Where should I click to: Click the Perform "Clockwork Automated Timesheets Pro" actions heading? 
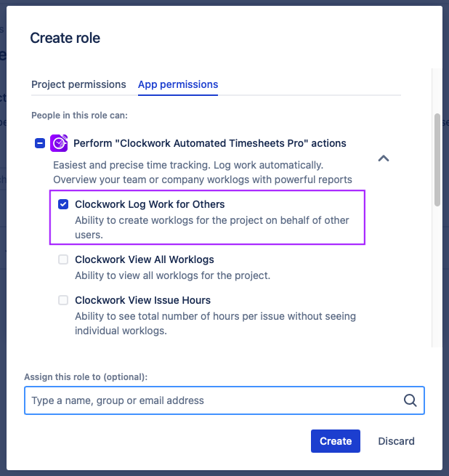210,143
